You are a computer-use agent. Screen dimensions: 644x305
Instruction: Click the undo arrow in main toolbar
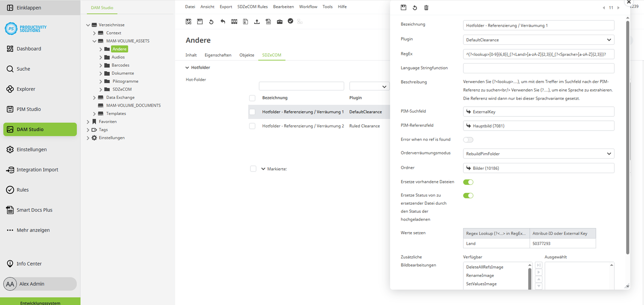click(223, 22)
